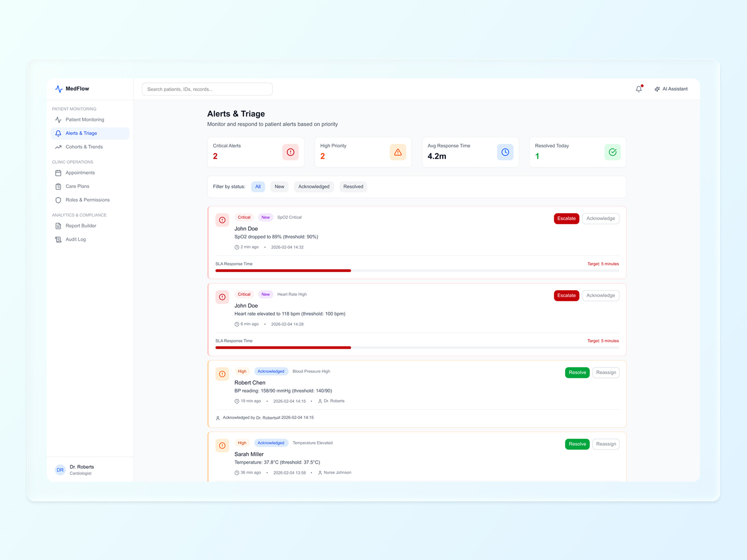Filter alerts by New status
This screenshot has height=560, width=747.
click(x=280, y=187)
